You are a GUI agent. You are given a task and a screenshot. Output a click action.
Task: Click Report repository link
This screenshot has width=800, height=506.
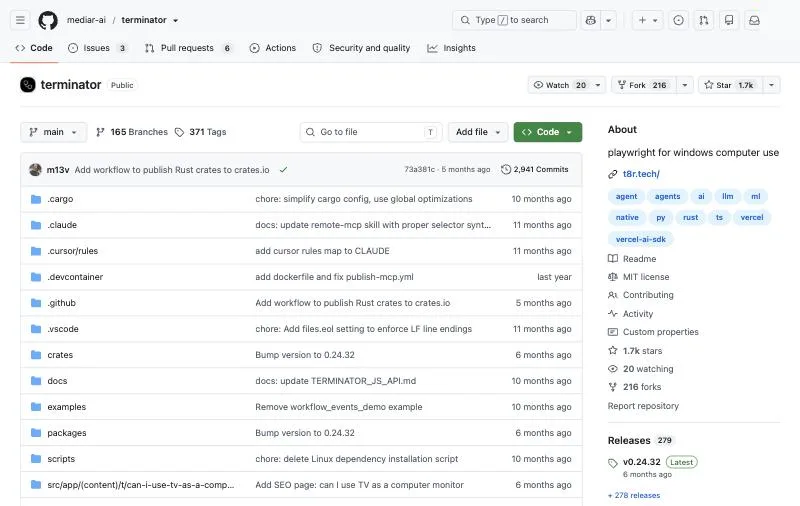point(643,406)
